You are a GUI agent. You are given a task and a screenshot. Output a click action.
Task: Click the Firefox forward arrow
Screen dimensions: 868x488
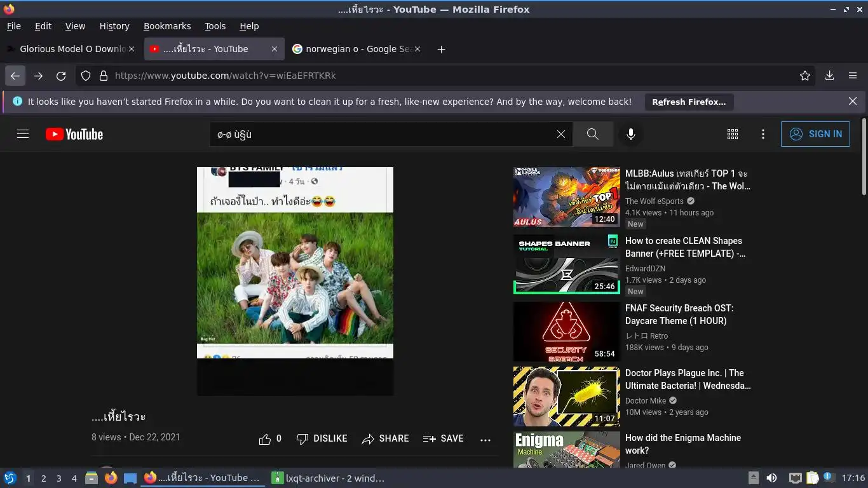tap(38, 76)
